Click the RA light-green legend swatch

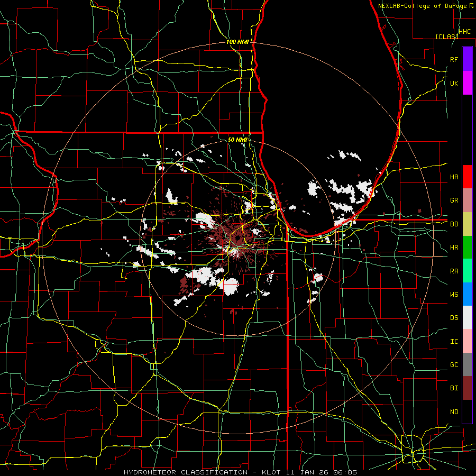click(467, 271)
